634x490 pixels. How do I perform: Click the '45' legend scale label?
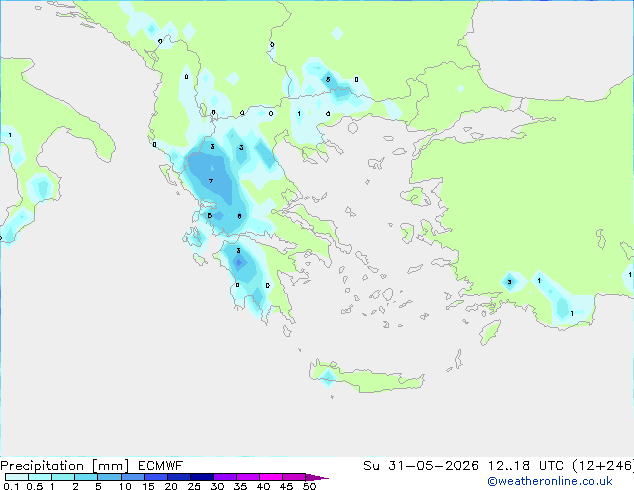click(286, 486)
